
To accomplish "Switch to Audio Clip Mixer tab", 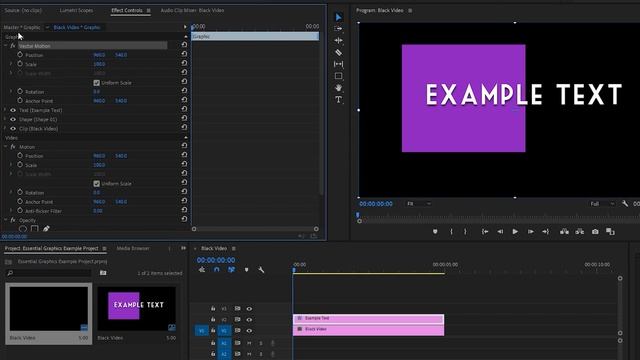I will 192,10.
